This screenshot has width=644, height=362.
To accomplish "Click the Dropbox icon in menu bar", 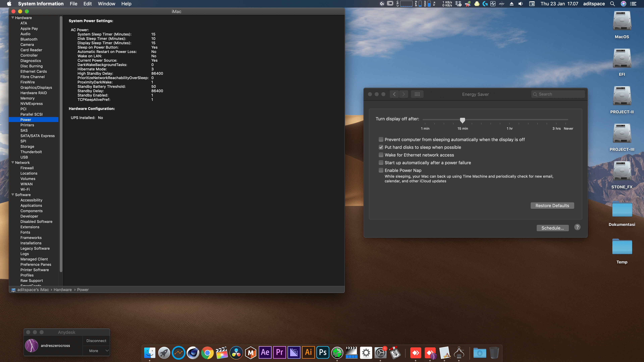I will [458, 4].
